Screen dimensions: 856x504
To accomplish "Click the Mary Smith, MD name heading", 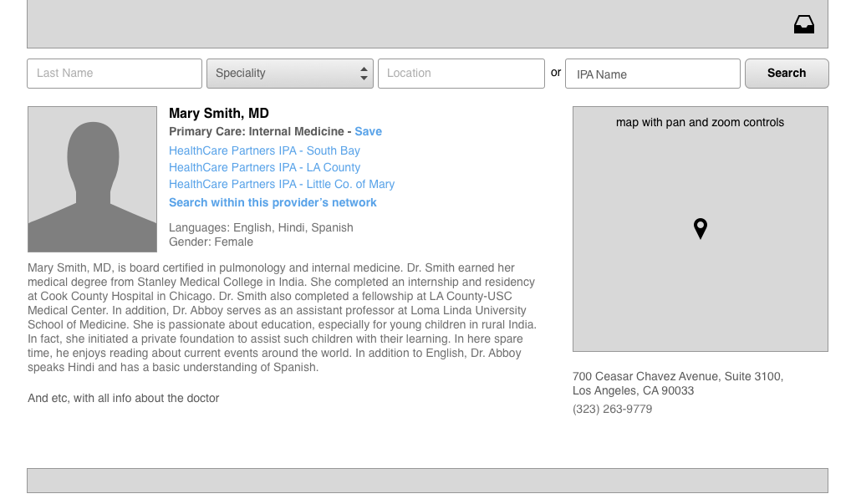I will [x=219, y=114].
